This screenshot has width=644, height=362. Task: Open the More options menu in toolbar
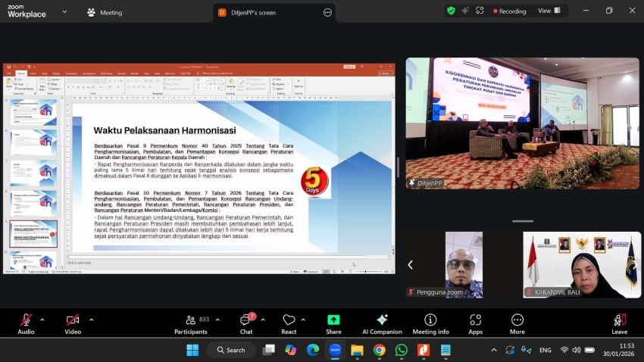517,324
